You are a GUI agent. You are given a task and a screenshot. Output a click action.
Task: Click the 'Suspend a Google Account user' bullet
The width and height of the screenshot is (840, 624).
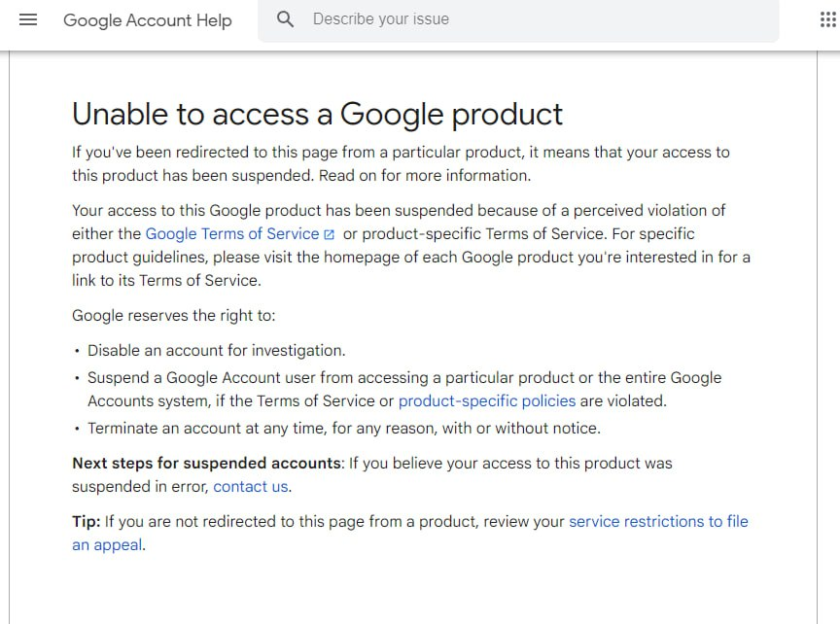pyautogui.click(x=404, y=390)
